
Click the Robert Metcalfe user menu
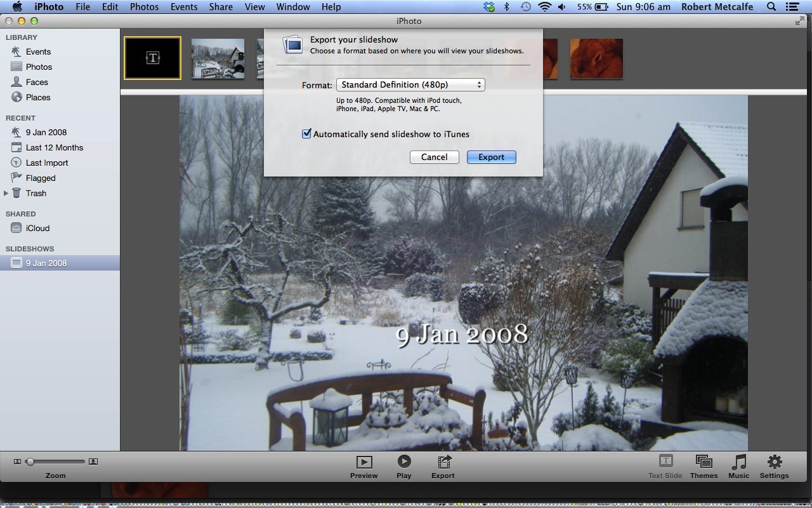pyautogui.click(x=718, y=7)
